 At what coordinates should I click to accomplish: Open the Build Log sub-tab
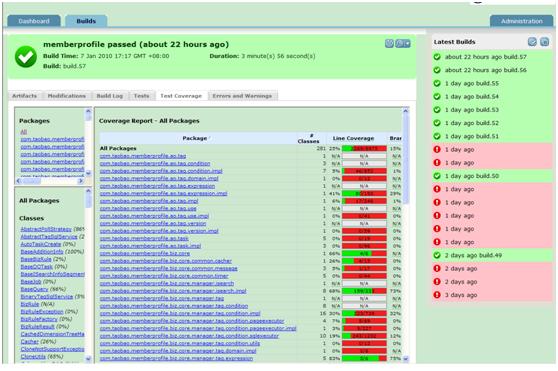click(110, 96)
